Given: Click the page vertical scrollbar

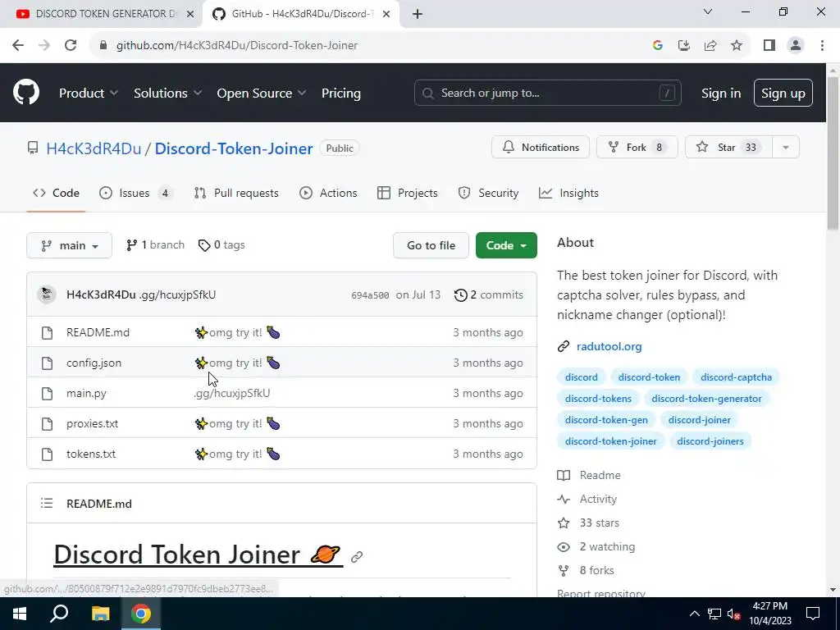Looking at the screenshot, I should pyautogui.click(x=833, y=155).
